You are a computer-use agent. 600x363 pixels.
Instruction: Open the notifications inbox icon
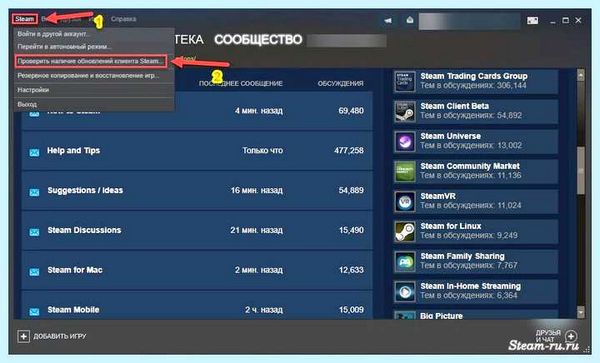pos(410,20)
